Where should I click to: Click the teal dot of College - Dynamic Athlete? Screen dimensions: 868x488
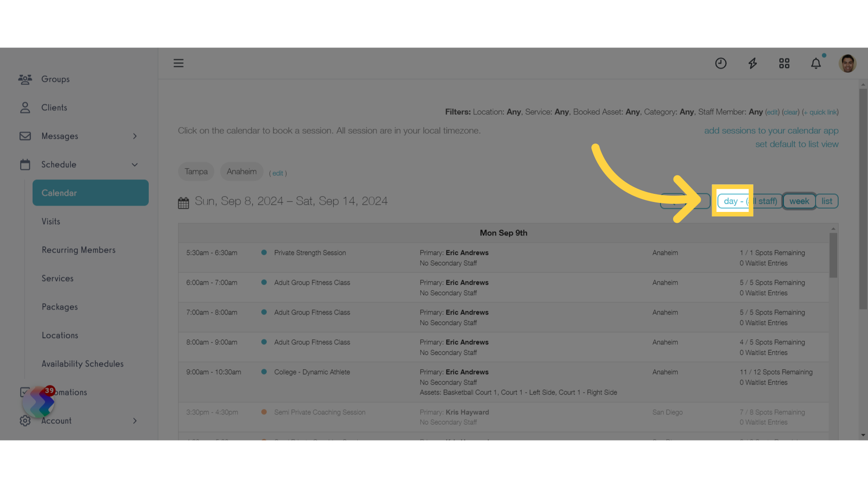coord(264,372)
